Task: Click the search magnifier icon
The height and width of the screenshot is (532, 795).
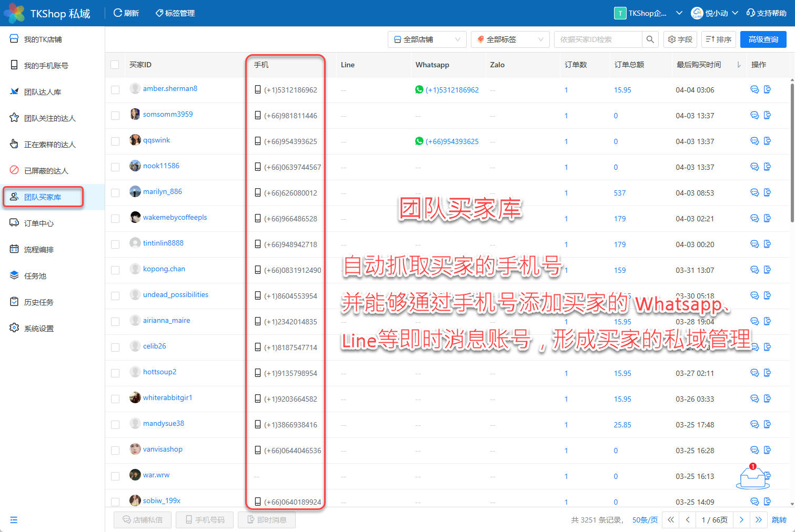Action: (650, 39)
